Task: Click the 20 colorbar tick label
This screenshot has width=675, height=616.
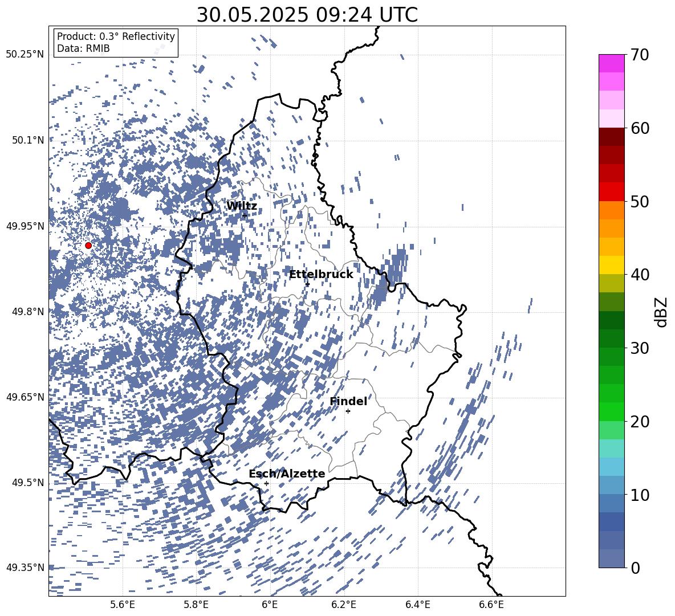Action: click(640, 422)
